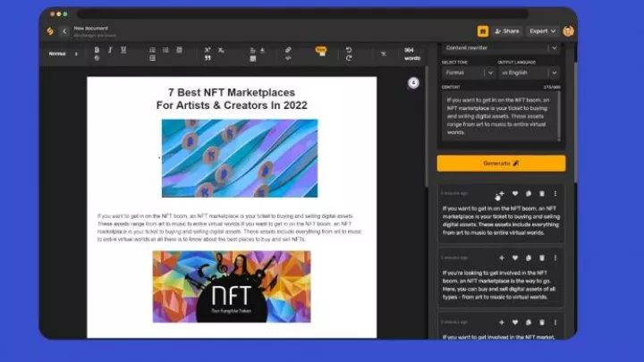Click the undo arrow in the toolbar
644x362 pixels.
(x=349, y=50)
